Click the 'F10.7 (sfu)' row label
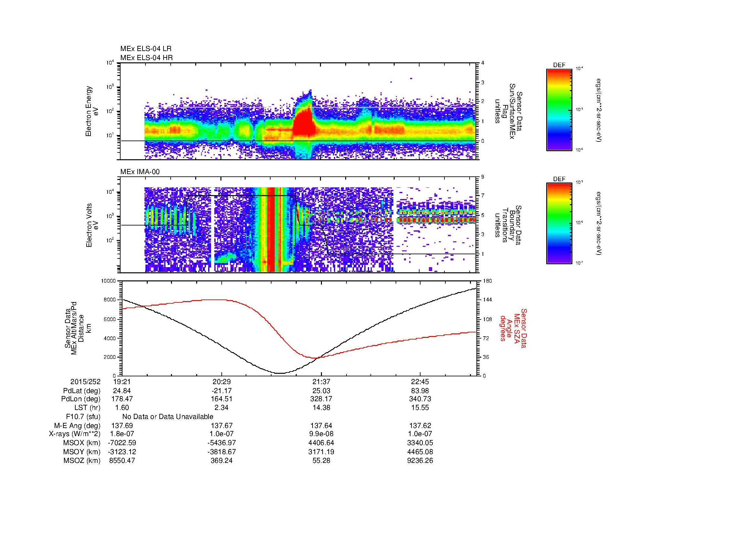The width and height of the screenshot is (756, 534). [x=83, y=416]
